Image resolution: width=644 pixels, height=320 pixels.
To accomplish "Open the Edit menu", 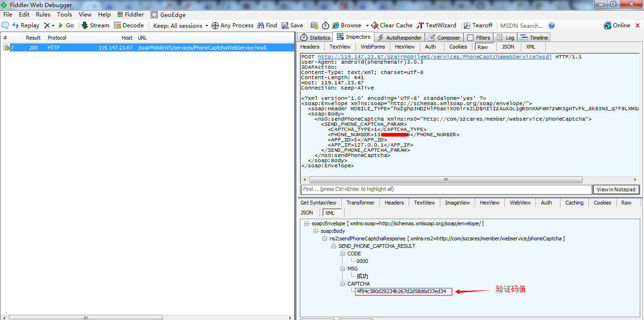I will coord(24,15).
